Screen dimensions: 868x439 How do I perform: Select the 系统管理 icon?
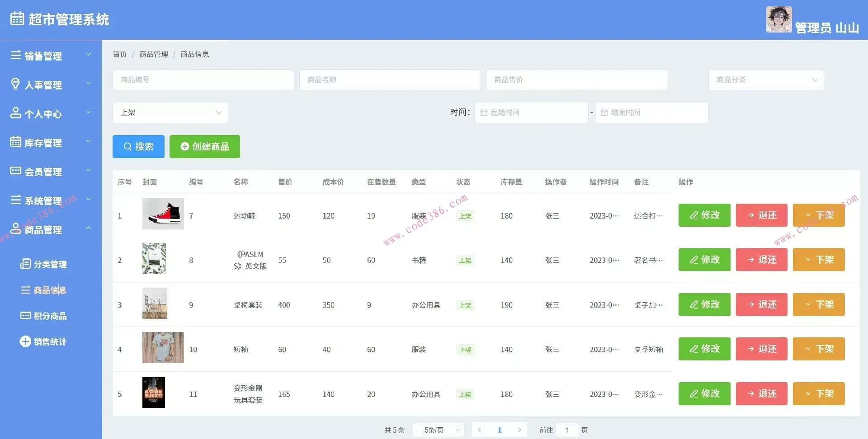tap(15, 200)
